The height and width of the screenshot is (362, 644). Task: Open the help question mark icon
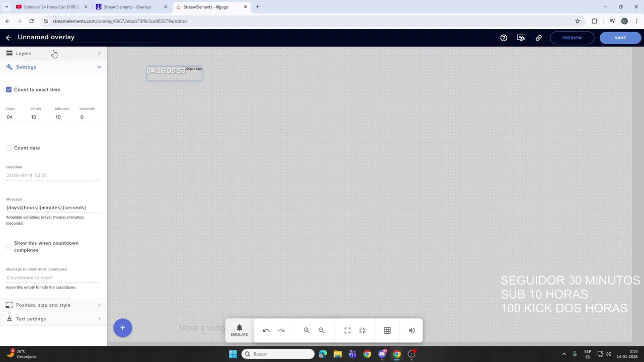tap(504, 38)
